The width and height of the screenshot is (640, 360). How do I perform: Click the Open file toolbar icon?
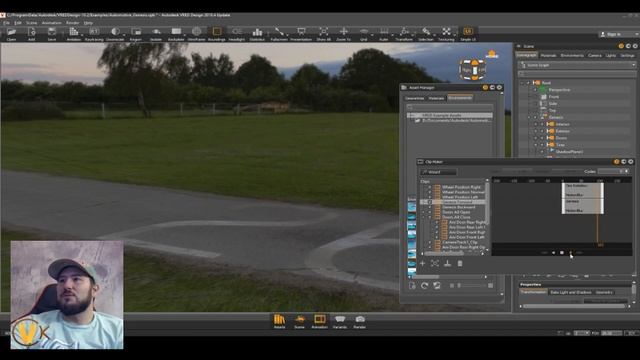click(x=11, y=32)
